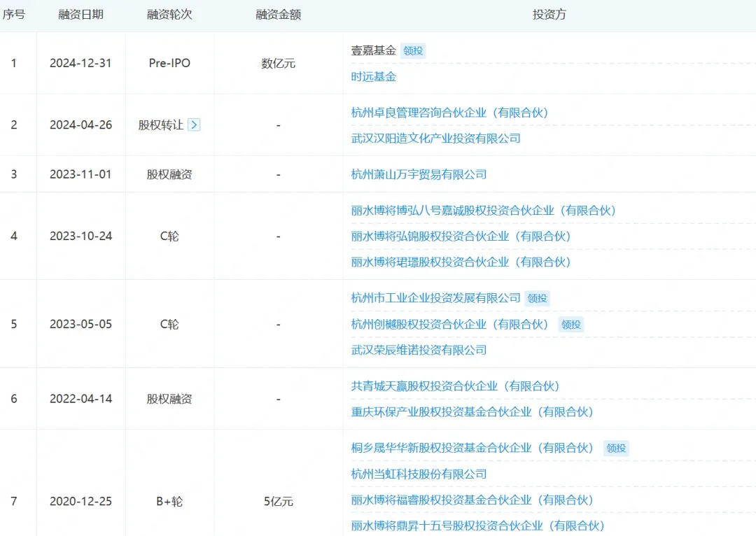756x536 pixels.
Task: Open 丽水博将博弘八号嘉诚股权投资合伙企业 link
Action: (484, 211)
